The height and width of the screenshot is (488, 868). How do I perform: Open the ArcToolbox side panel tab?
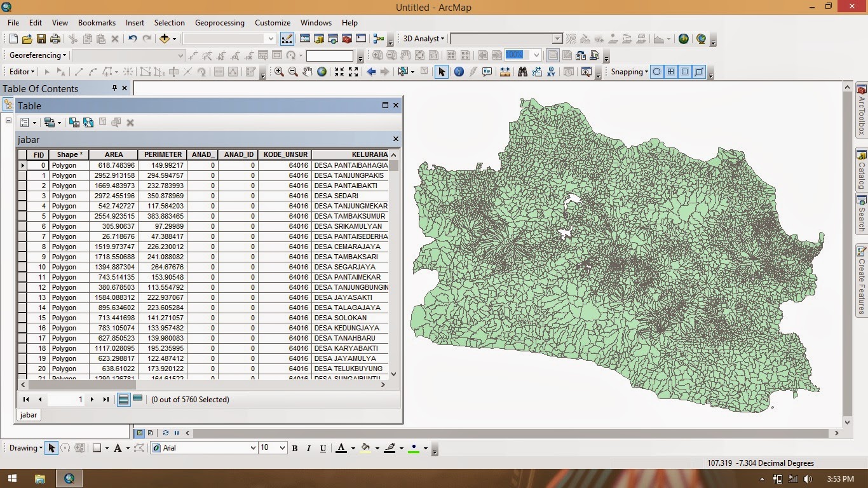tap(862, 111)
